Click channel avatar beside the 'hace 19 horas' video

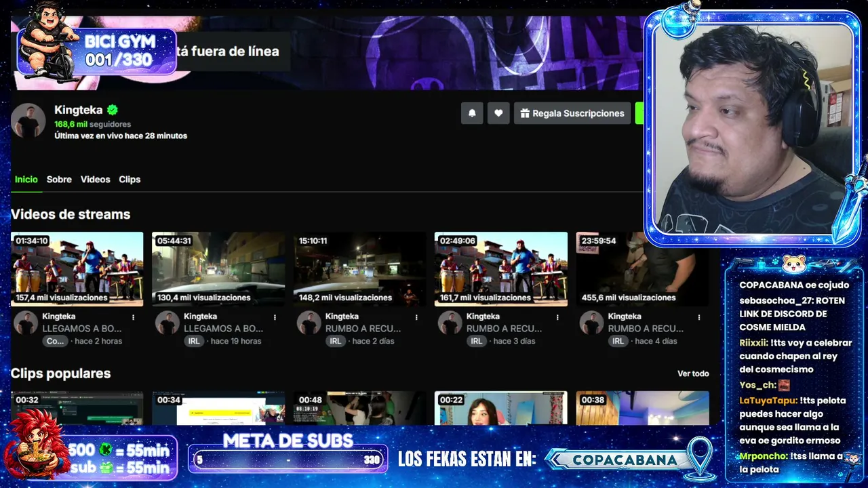[167, 323]
